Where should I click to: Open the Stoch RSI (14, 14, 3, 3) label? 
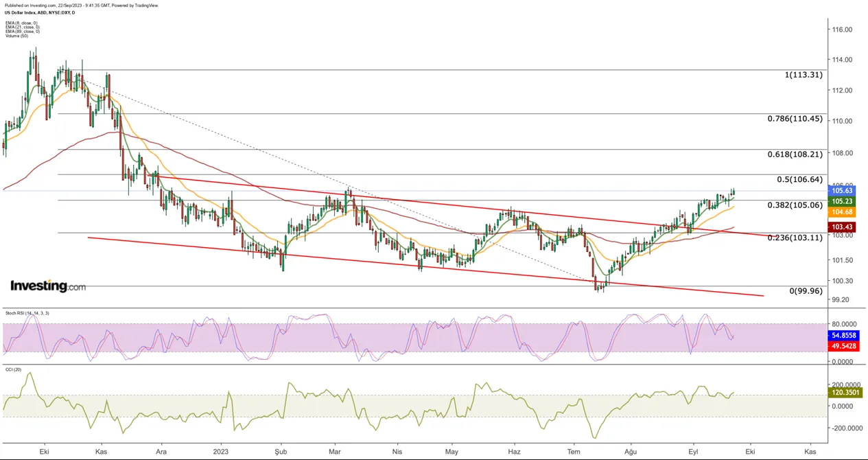click(x=27, y=313)
